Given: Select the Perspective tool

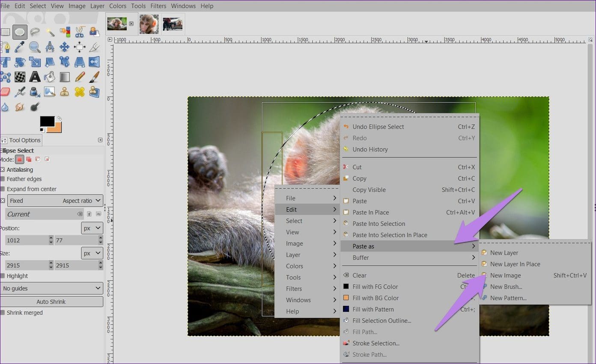Looking at the screenshot, I should point(80,62).
